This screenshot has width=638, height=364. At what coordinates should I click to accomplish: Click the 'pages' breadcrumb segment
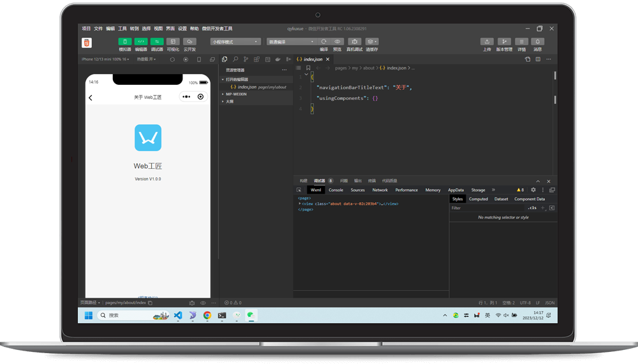tap(341, 68)
